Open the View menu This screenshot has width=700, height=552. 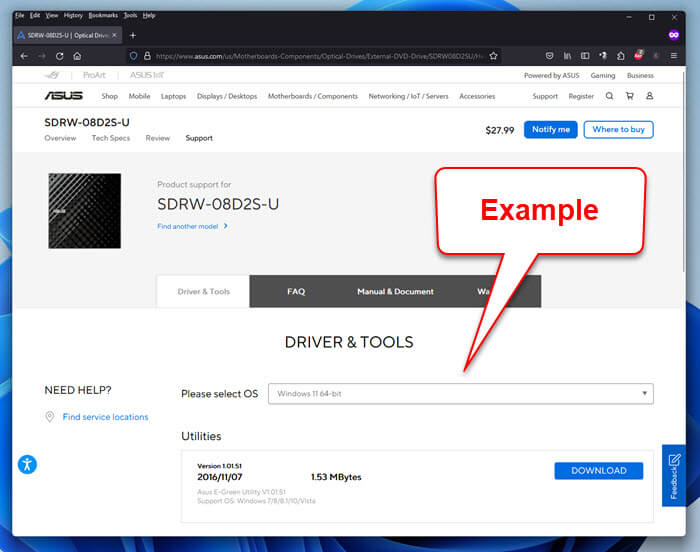point(52,15)
